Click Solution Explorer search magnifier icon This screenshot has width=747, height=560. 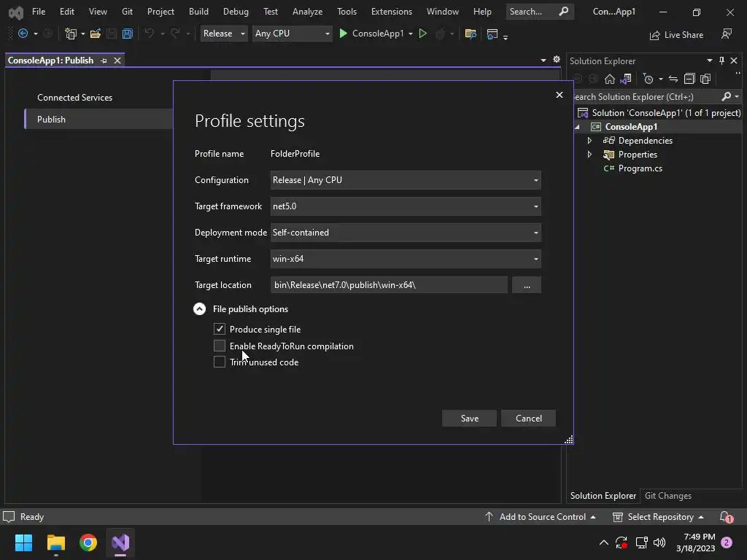[726, 97]
